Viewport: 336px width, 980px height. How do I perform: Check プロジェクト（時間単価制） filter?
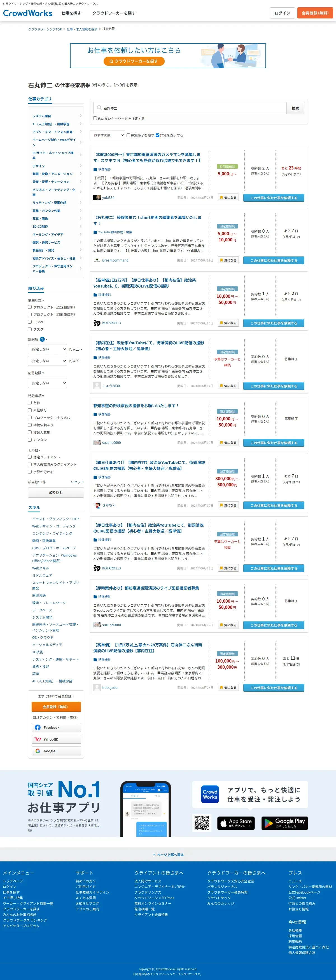(x=30, y=314)
